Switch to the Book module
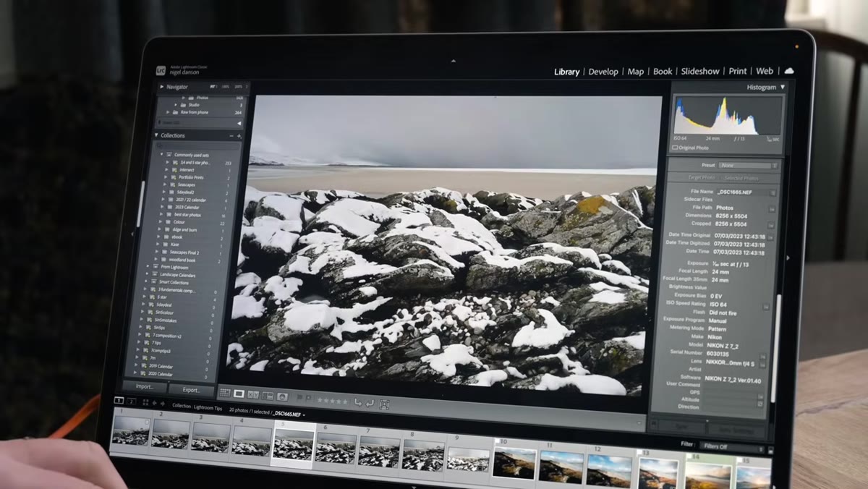The image size is (868, 489). (663, 72)
